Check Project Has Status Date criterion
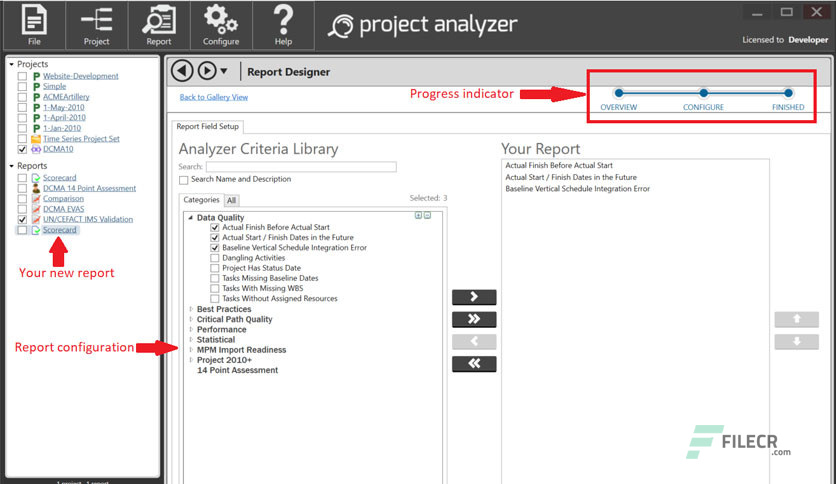The image size is (836, 484). coord(215,268)
